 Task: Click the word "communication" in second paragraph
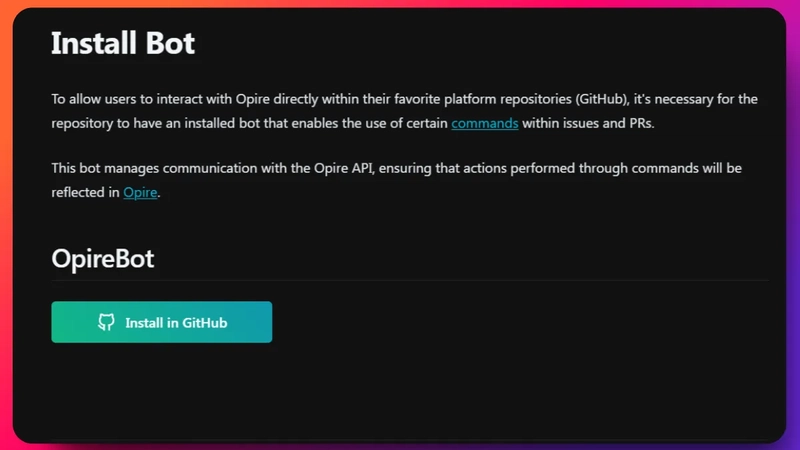[210, 168]
